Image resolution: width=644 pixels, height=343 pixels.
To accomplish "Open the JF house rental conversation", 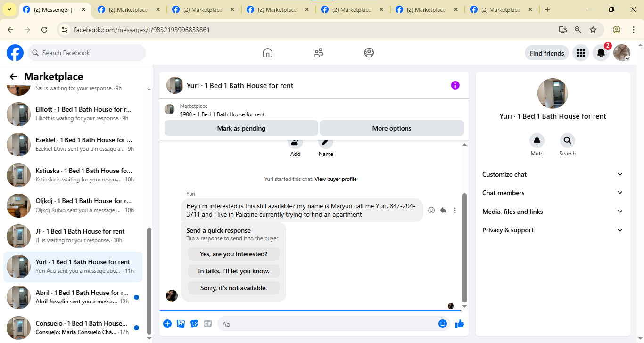I will (73, 236).
